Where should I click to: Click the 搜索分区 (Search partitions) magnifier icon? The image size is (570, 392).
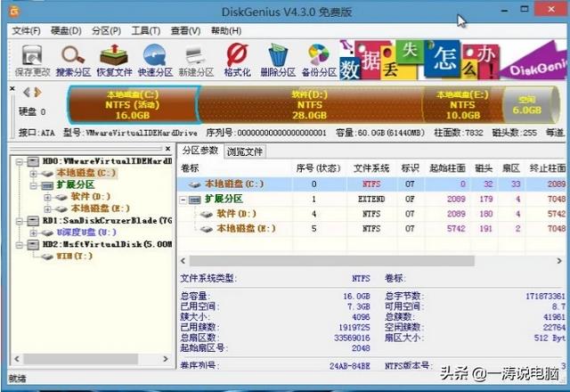coord(69,60)
